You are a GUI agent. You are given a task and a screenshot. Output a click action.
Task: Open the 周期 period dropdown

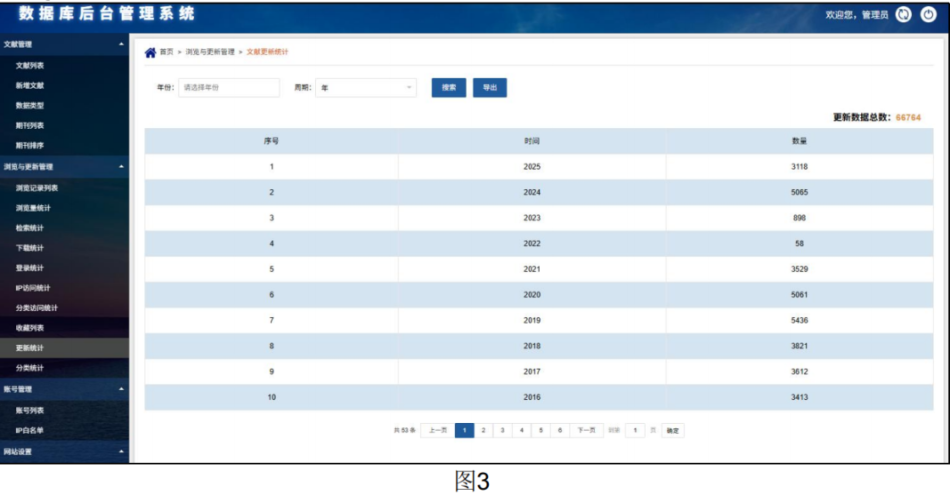(x=365, y=88)
